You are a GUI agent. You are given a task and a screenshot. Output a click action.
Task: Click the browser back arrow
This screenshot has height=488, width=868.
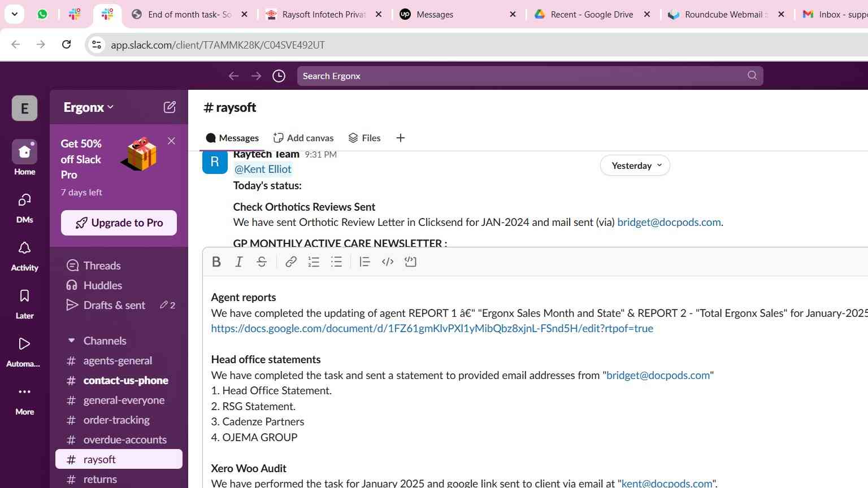click(16, 44)
